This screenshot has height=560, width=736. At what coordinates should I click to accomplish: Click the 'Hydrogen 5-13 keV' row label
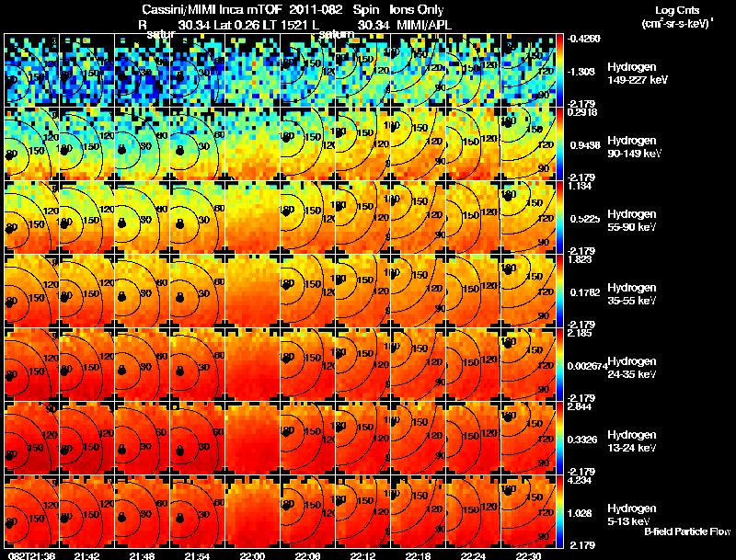pos(632,515)
